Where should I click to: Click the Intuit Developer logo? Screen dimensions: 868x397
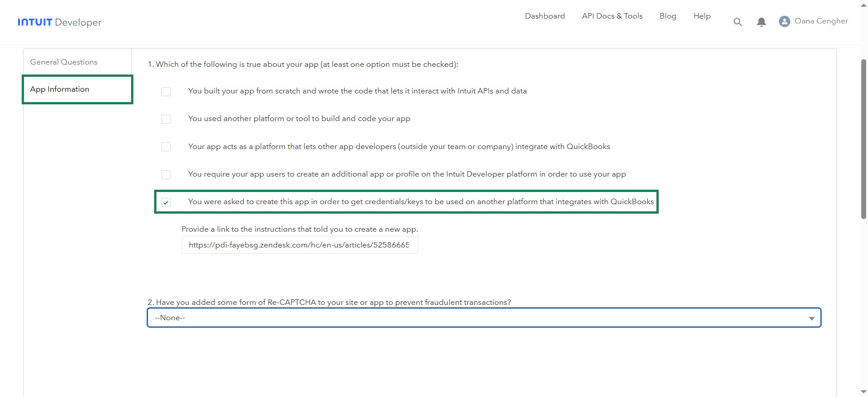point(59,22)
